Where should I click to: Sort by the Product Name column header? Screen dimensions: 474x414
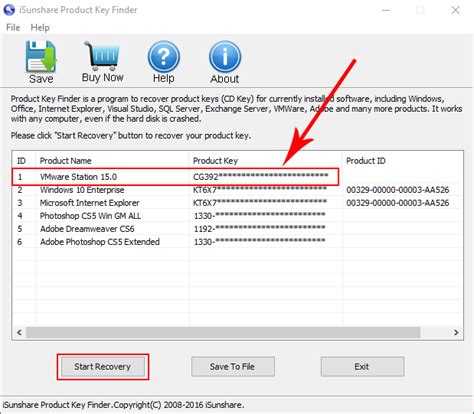pos(113,161)
